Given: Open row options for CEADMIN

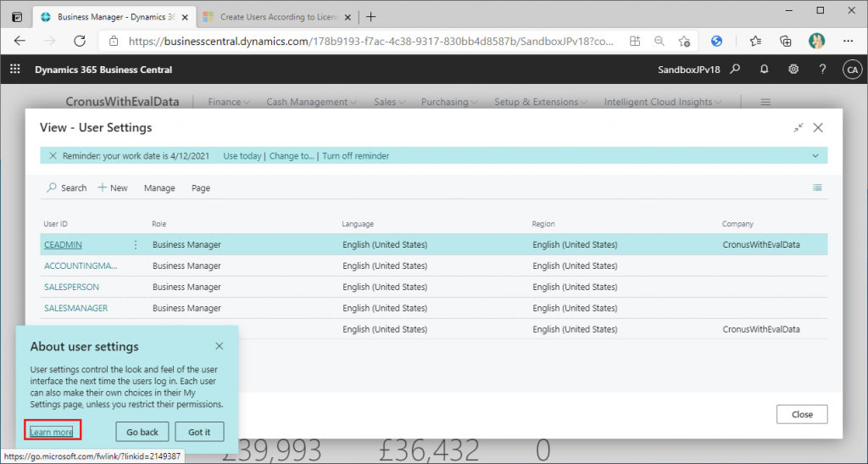Looking at the screenshot, I should click(x=136, y=245).
